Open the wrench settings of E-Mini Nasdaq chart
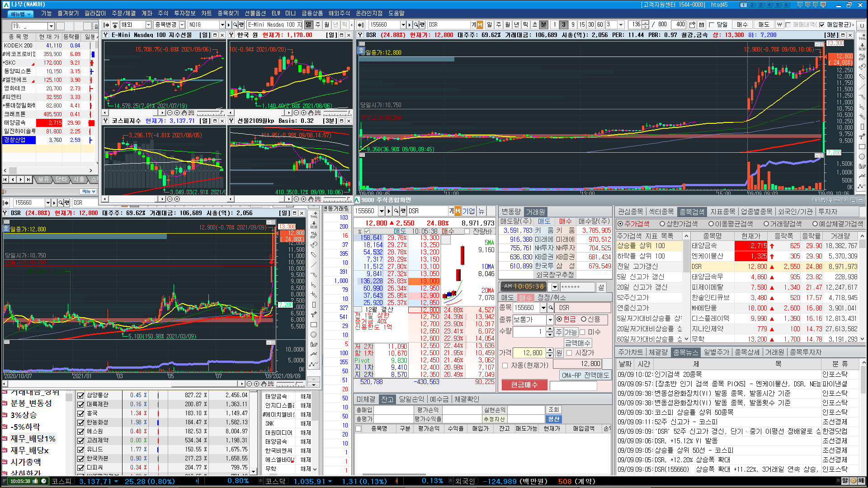Image resolution: width=868 pixels, height=488 pixels. point(106,35)
